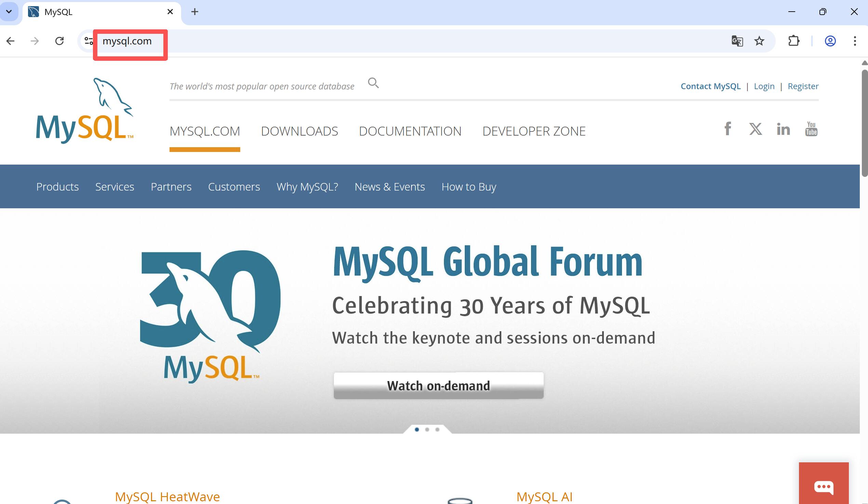Open the Services menu
868x504 pixels.
115,186
